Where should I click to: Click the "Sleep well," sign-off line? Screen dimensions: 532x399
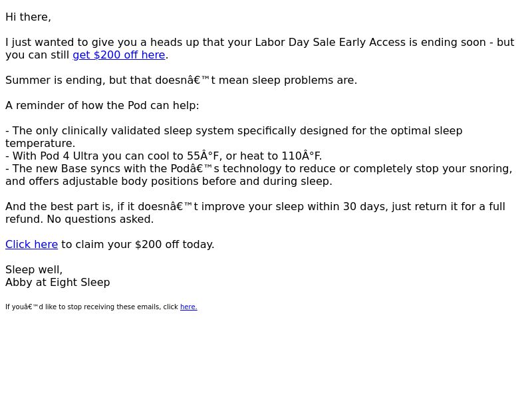(34, 270)
